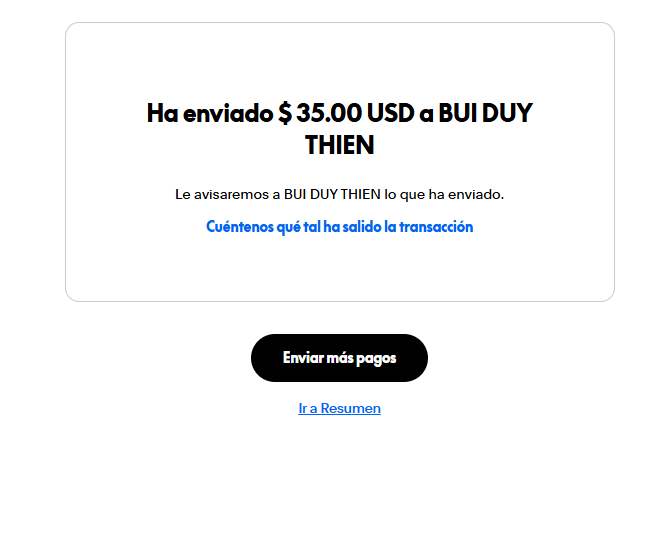
Task: Open the Cuéntenos qué tal ha salido la transacción link
Action: [x=339, y=227]
